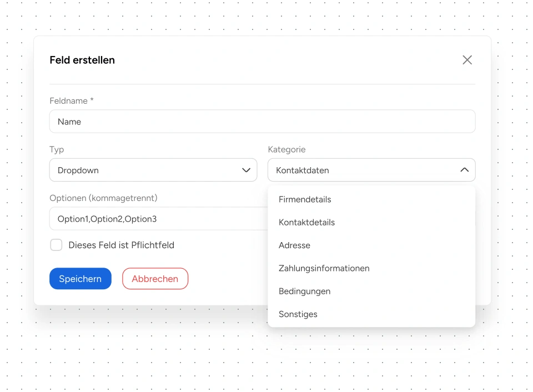Click the 'Dieses Feld ist Pflichtfeld' label

point(121,245)
